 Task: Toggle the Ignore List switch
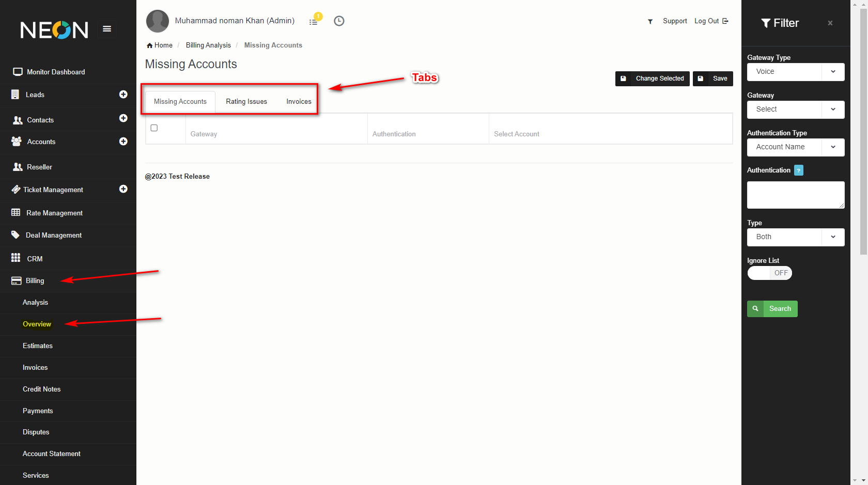769,273
